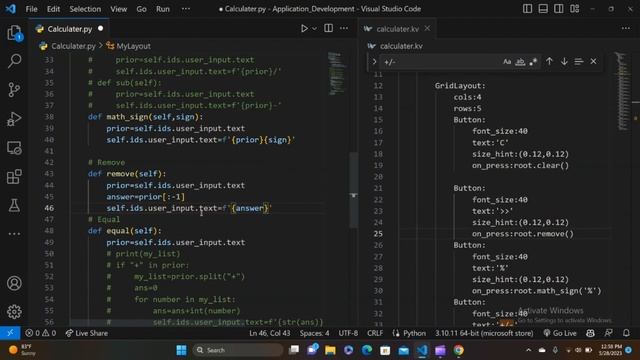This screenshot has width=640, height=360.
Task: Toggle the Primary Side Bar layout button
Action: click(527, 9)
